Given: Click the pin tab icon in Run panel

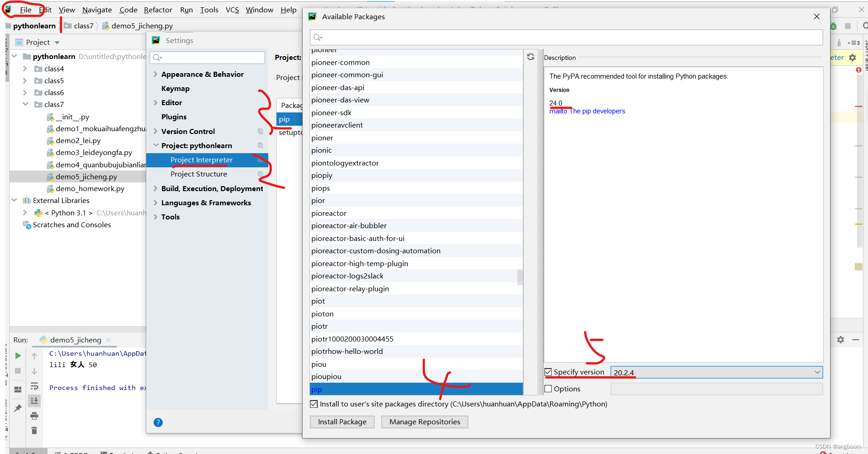Looking at the screenshot, I should tap(18, 408).
